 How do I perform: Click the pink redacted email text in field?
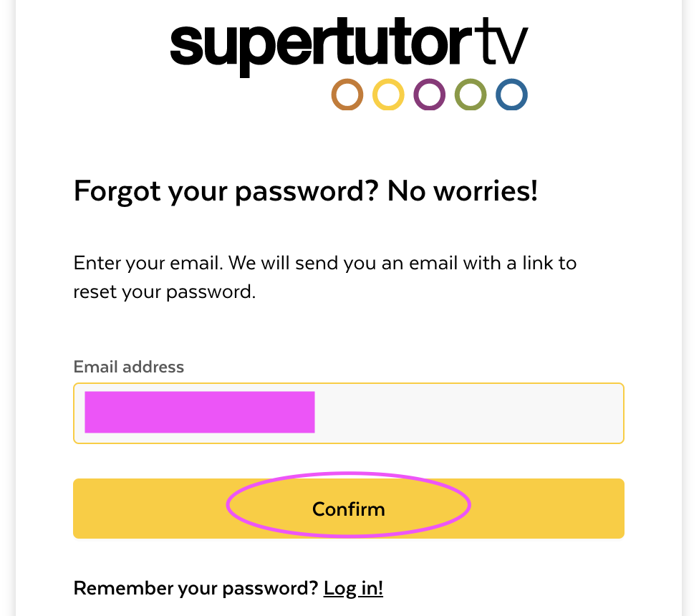click(x=200, y=413)
